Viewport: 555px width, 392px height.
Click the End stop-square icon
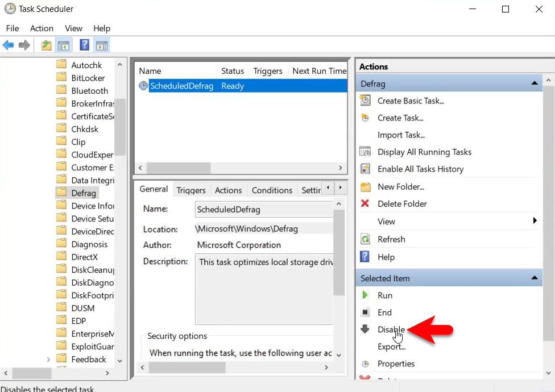[365, 312]
